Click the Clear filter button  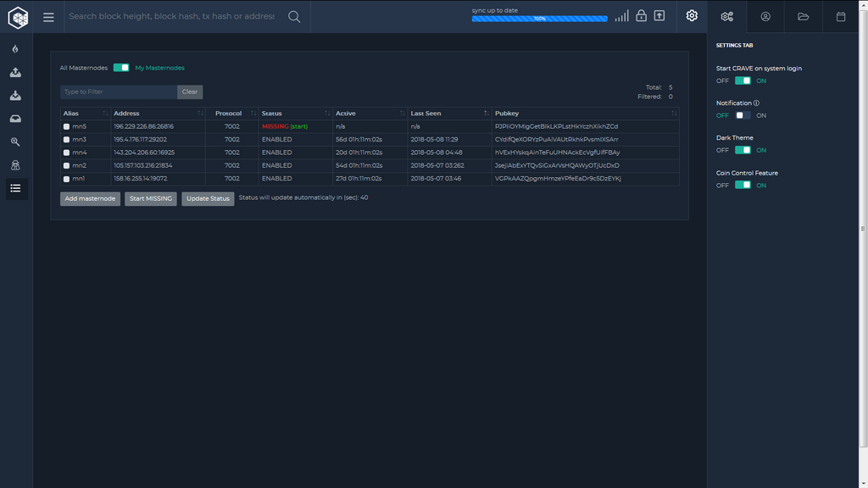click(x=190, y=91)
